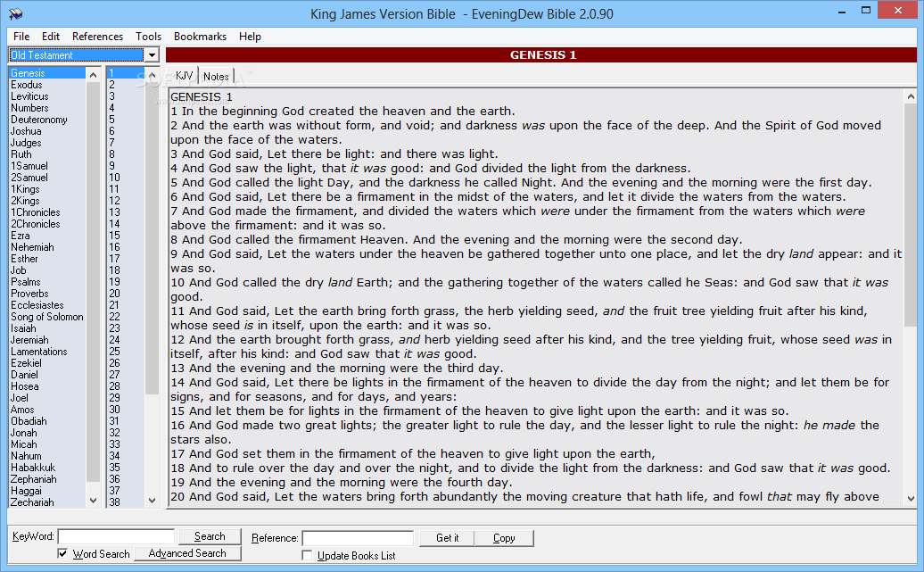The height and width of the screenshot is (572, 924).
Task: Select Isaiah in the book list
Action: coord(47,328)
